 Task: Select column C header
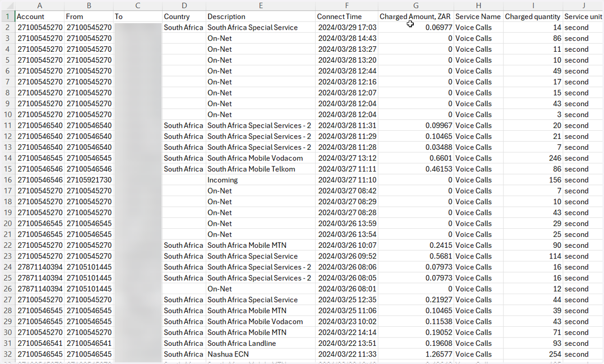tap(137, 5)
